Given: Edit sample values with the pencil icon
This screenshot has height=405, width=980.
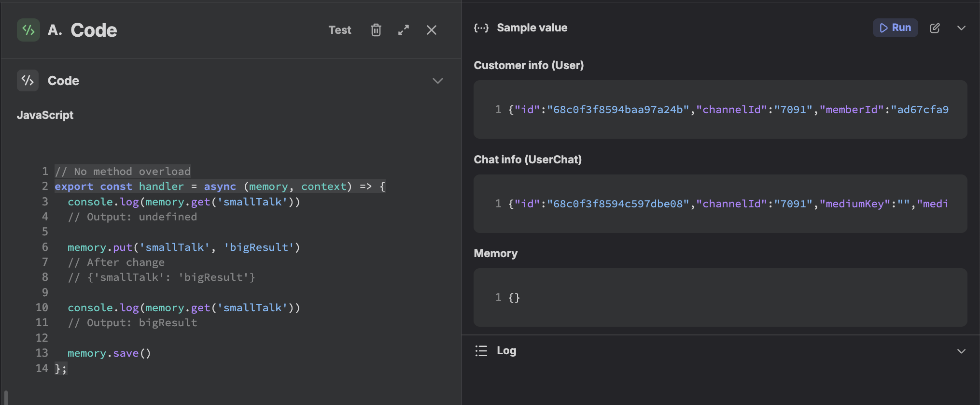Looking at the screenshot, I should (935, 28).
